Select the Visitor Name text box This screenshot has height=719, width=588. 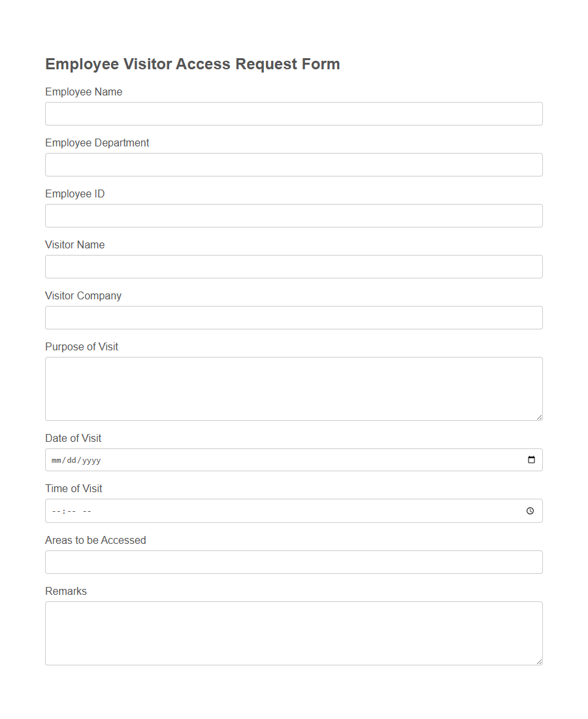click(x=293, y=266)
